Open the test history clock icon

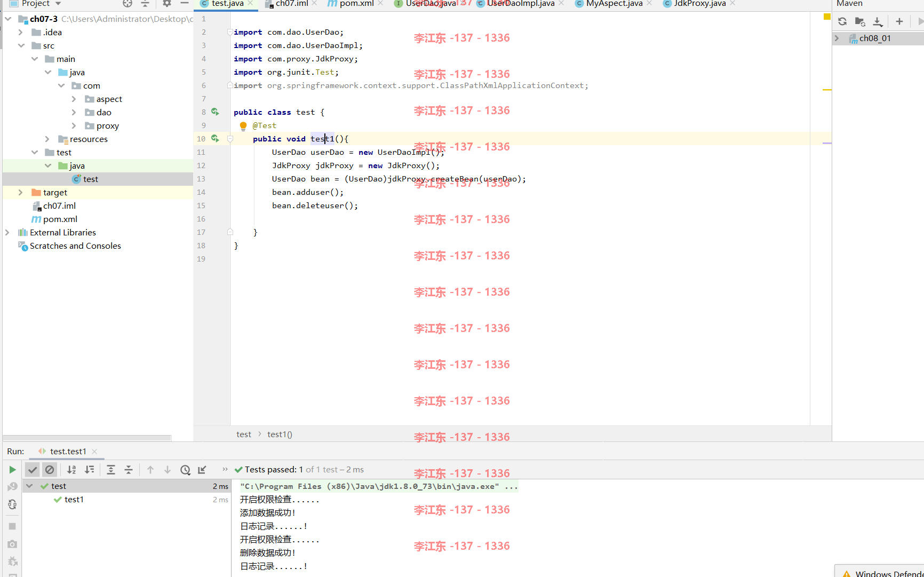tap(185, 470)
